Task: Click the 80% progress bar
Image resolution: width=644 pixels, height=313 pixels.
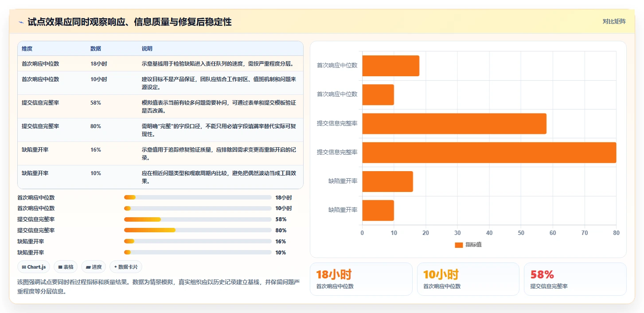Action: click(198, 231)
